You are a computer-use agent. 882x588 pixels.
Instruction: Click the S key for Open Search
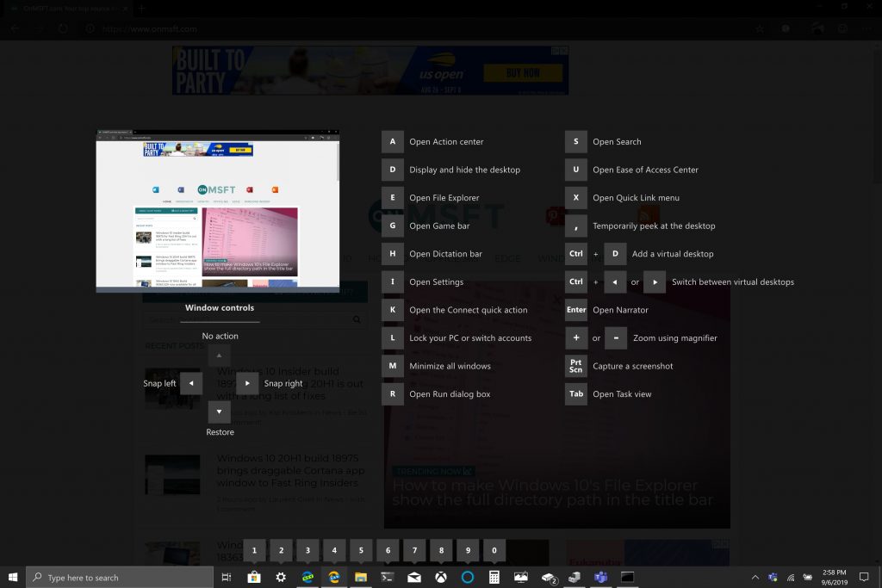[576, 142]
